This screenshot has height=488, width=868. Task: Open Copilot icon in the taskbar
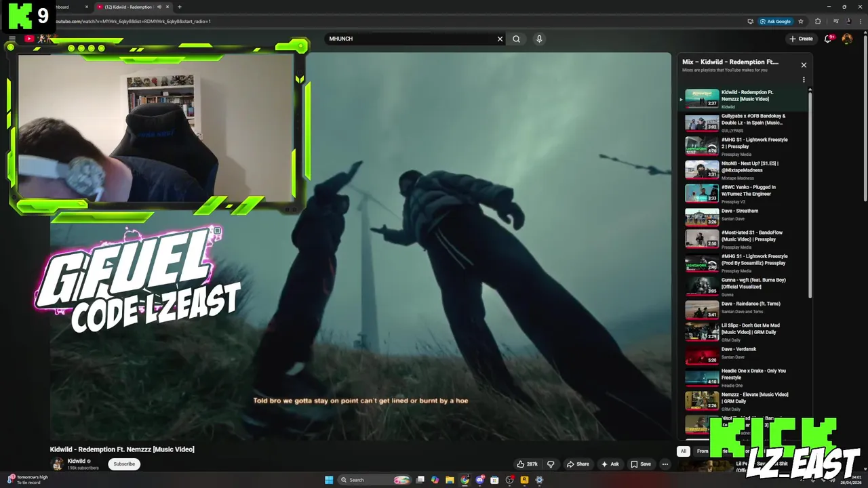coord(435,480)
